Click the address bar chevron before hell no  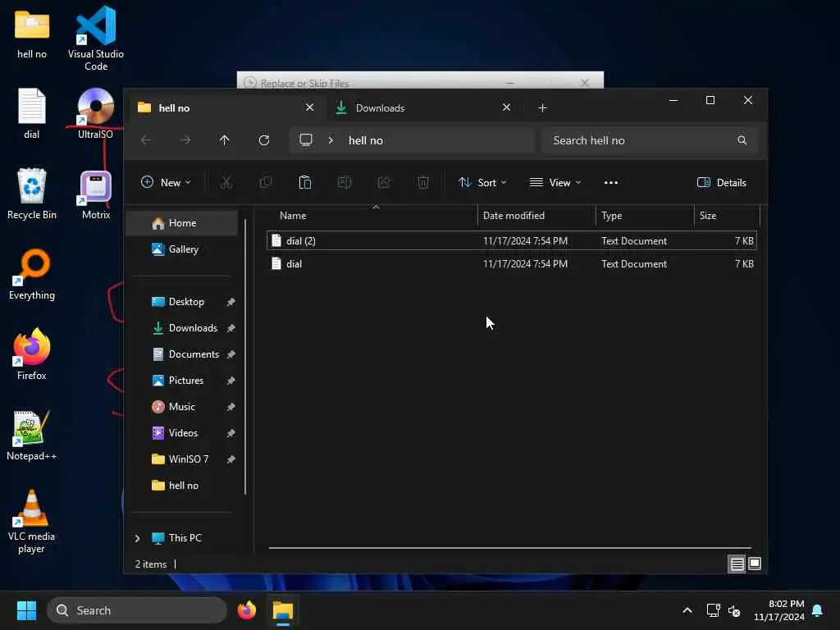tap(331, 140)
